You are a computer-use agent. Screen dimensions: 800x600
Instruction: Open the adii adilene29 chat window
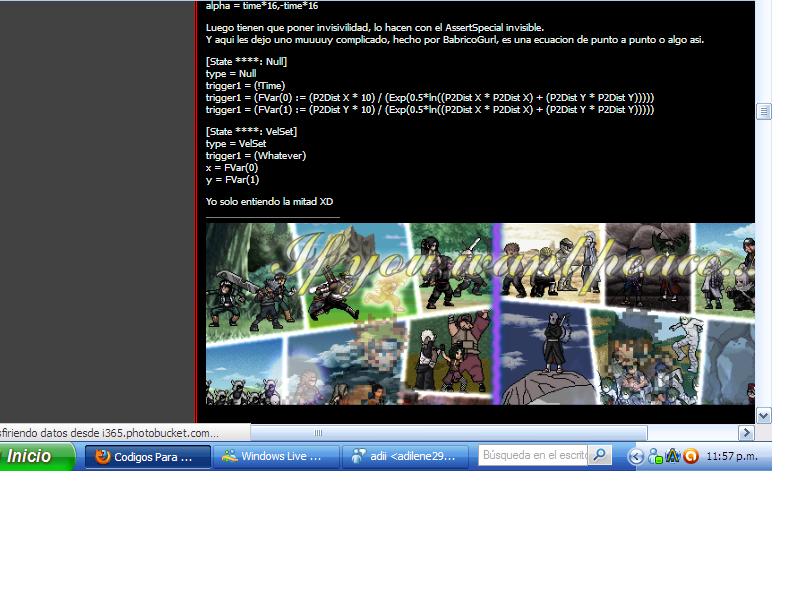pos(406,457)
